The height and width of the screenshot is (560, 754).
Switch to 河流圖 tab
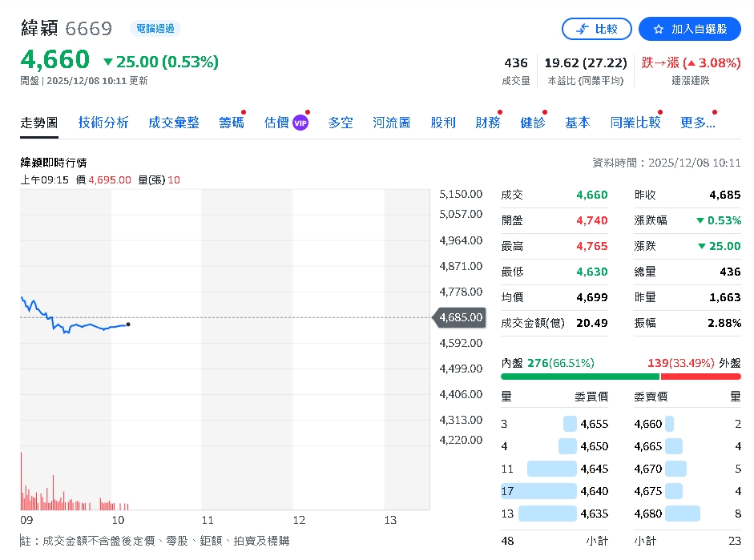(392, 123)
